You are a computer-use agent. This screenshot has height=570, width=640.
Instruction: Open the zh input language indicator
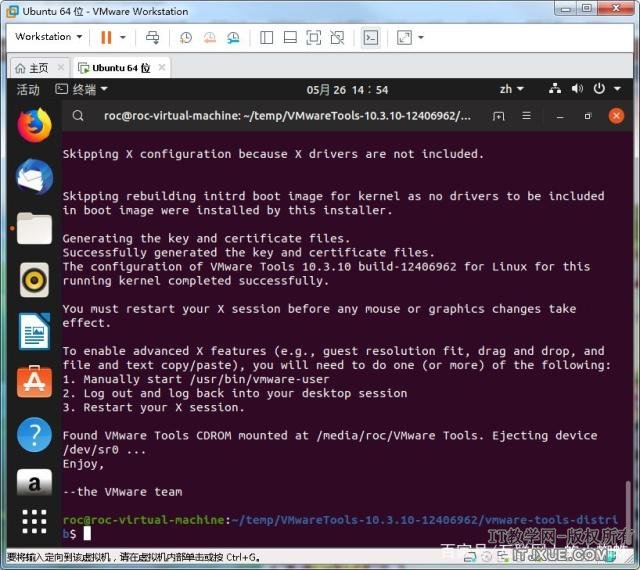pyautogui.click(x=509, y=89)
